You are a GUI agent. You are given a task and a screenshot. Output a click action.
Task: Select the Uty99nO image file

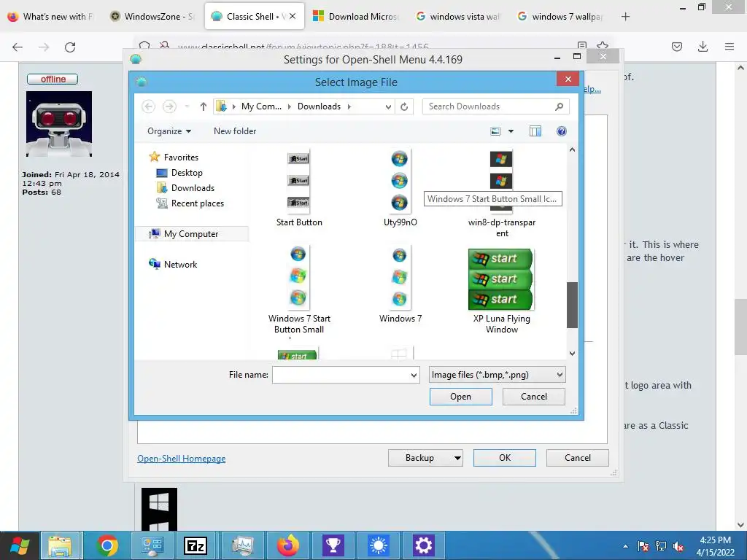click(x=400, y=189)
